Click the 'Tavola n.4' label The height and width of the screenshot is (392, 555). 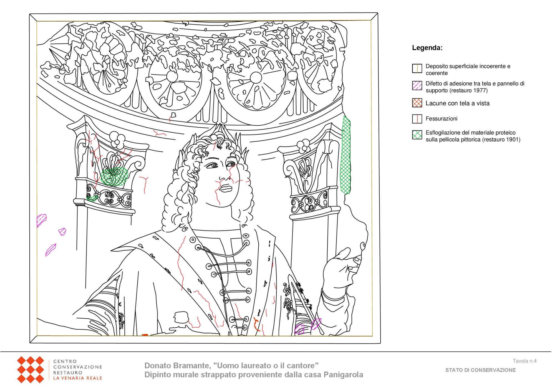[x=524, y=361]
